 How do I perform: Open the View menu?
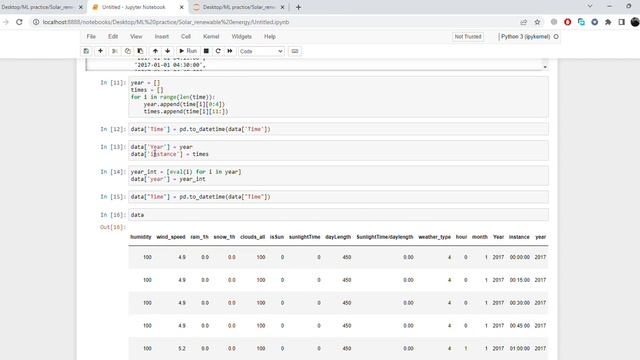pos(136,36)
